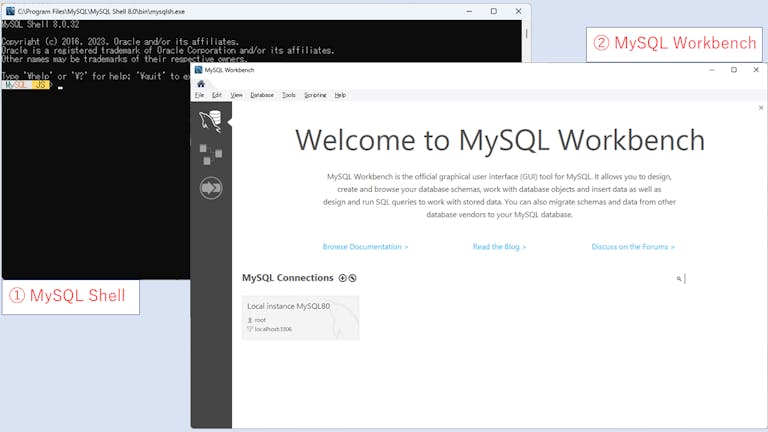The height and width of the screenshot is (432, 768).
Task: Open manage connections wrench icon
Action: click(x=352, y=278)
